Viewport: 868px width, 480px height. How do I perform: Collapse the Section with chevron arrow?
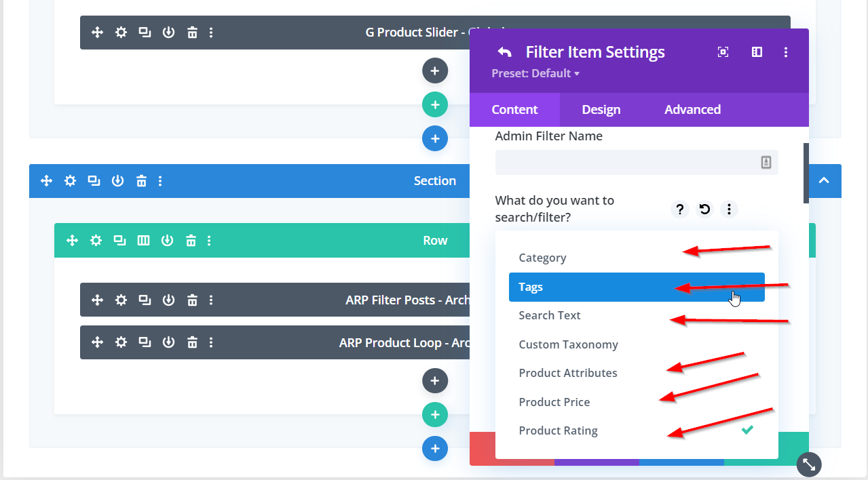tap(824, 181)
